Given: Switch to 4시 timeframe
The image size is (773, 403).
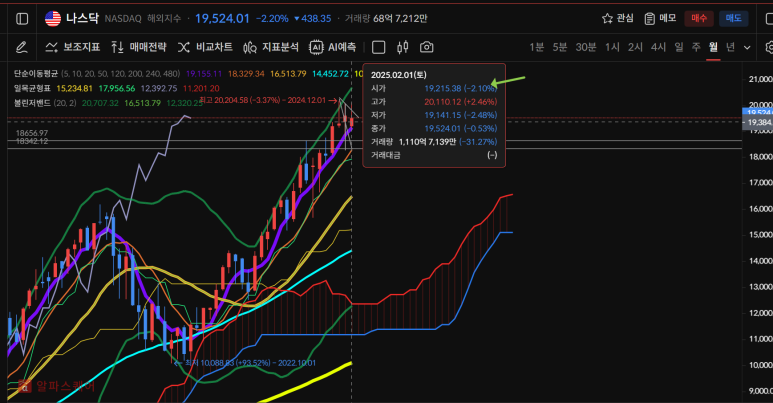Looking at the screenshot, I should [x=658, y=47].
